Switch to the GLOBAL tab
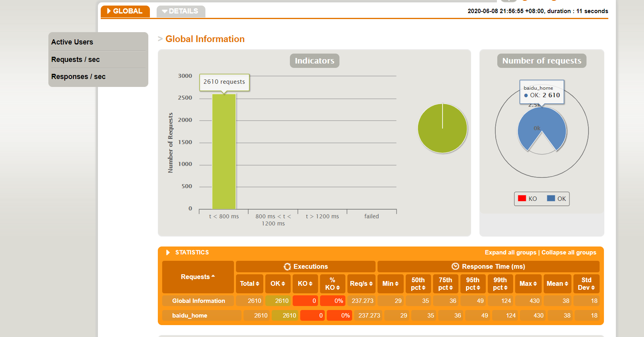644x337 pixels. 125,11
